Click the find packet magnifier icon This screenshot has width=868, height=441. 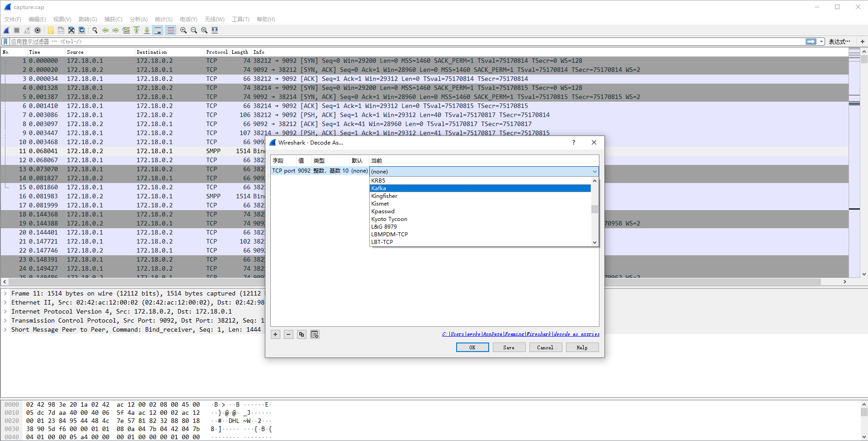pyautogui.click(x=95, y=30)
